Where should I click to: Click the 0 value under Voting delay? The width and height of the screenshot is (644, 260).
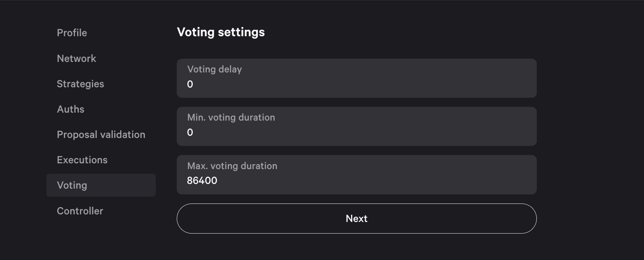click(190, 84)
